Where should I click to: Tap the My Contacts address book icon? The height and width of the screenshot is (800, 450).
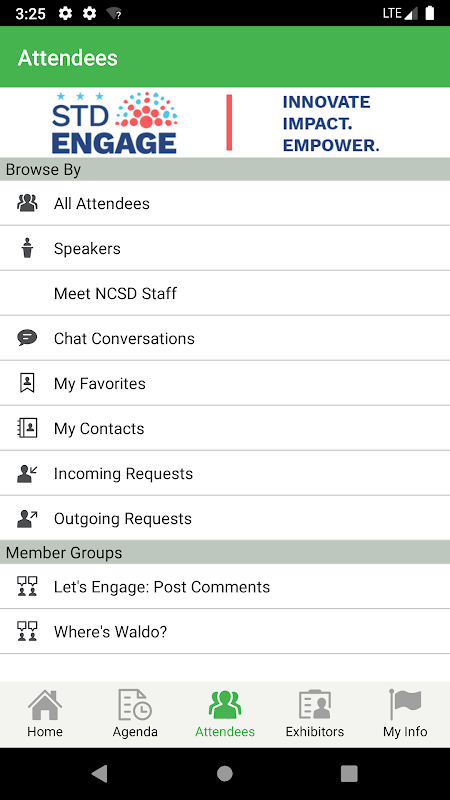pyautogui.click(x=27, y=428)
